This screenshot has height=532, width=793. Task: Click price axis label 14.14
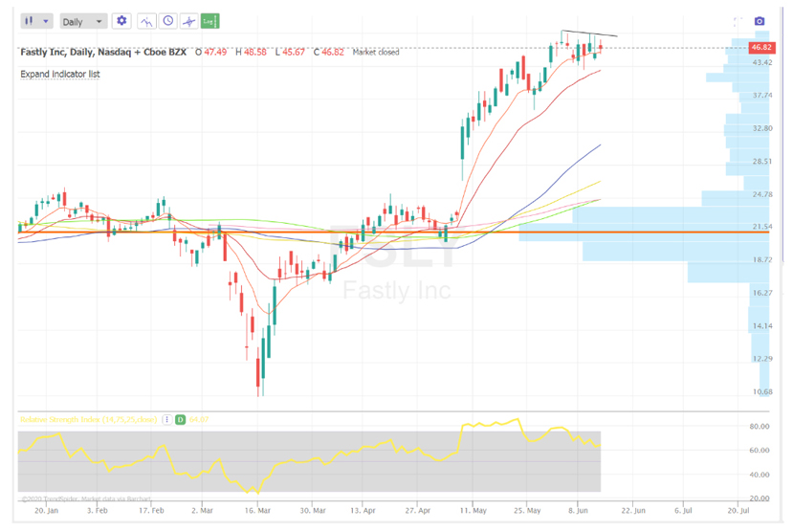pos(762,325)
